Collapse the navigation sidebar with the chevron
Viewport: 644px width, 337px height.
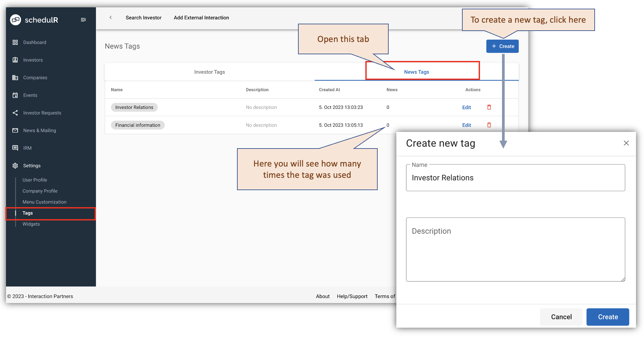tap(83, 19)
